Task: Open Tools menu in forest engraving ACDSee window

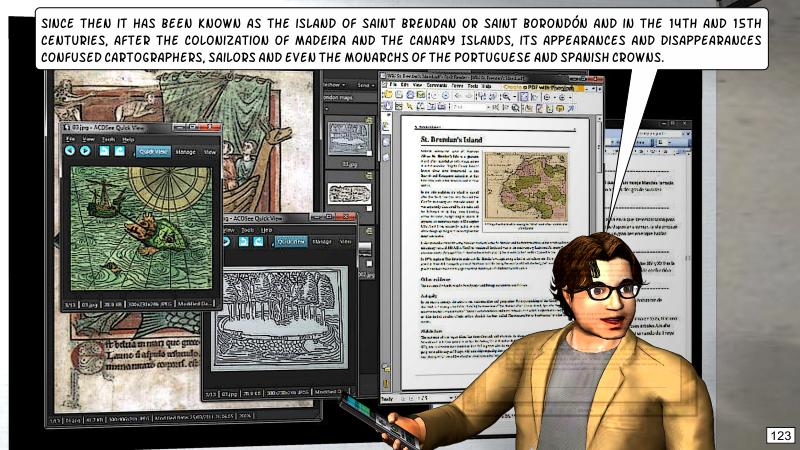Action: pos(247,230)
